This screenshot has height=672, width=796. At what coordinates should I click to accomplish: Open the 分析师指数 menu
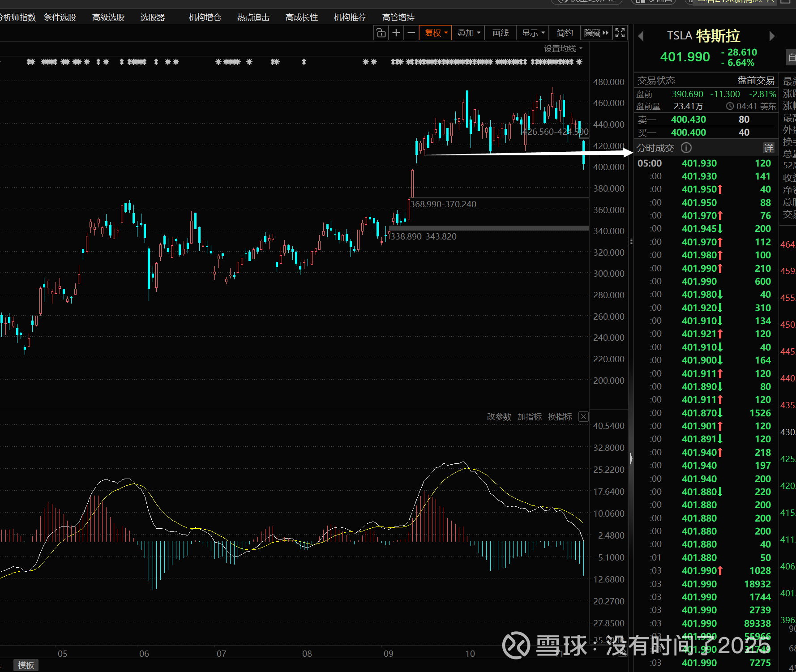18,17
